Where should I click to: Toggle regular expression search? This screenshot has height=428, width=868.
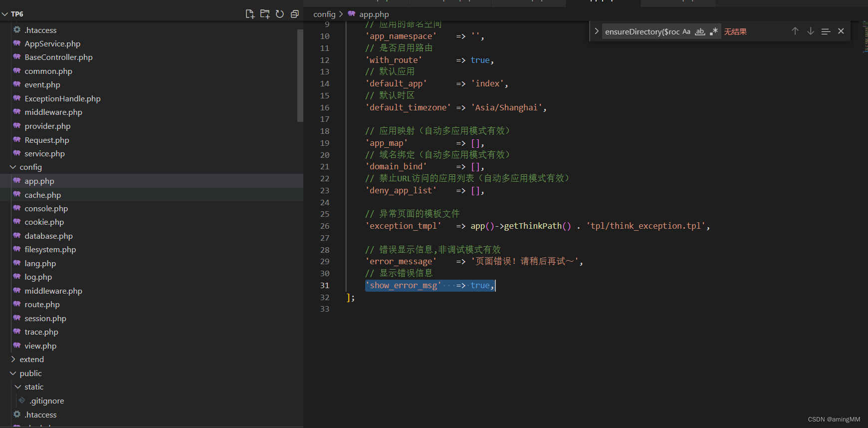pyautogui.click(x=714, y=31)
